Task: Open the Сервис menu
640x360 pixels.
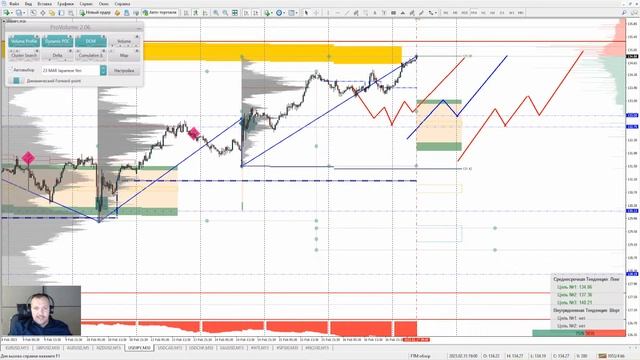Action: point(86,4)
